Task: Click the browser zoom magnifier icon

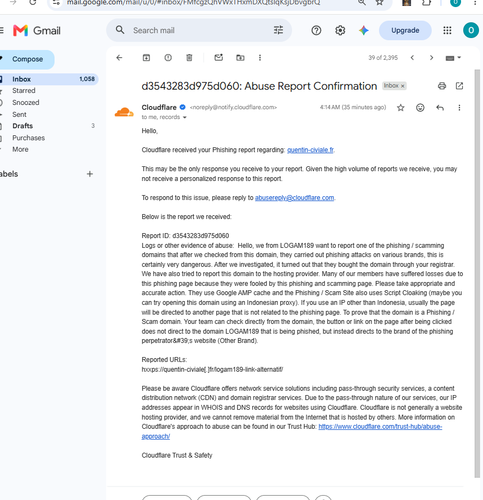Action: click(x=362, y=3)
